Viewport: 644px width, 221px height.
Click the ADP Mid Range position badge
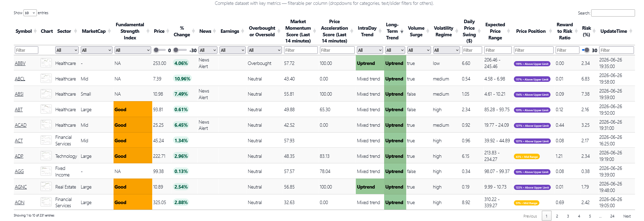coord(526,157)
